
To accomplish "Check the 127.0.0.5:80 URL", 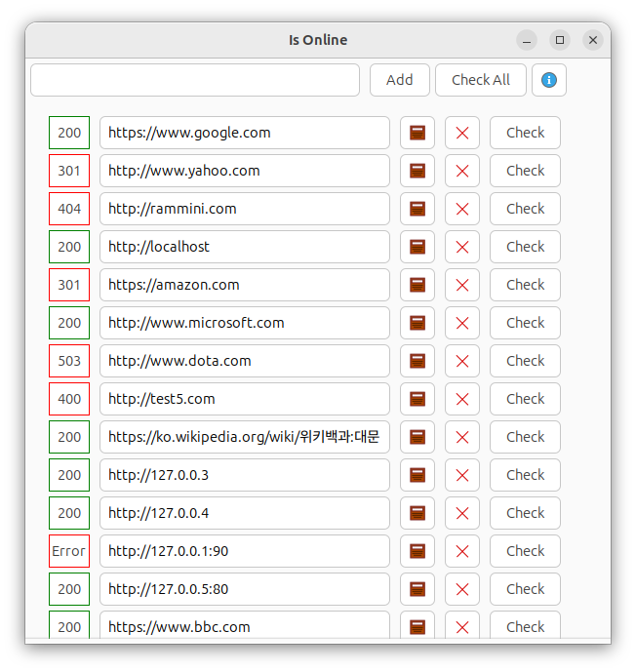I will 525,589.
